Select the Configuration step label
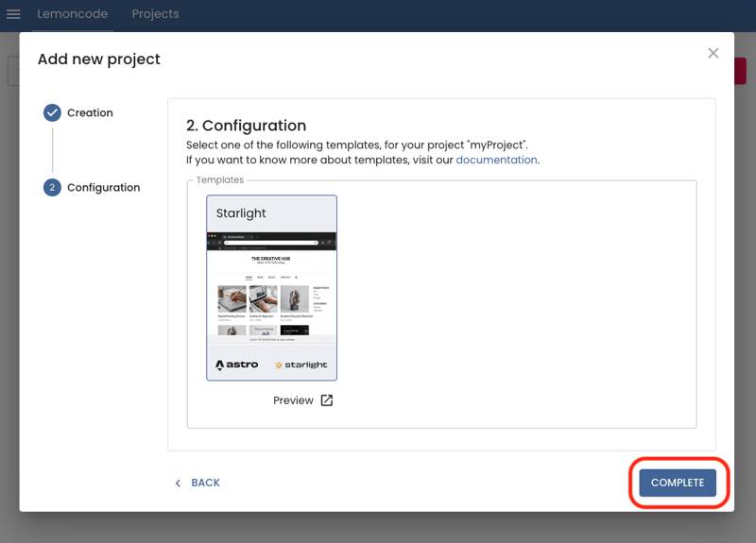The width and height of the screenshot is (756, 543). (103, 187)
